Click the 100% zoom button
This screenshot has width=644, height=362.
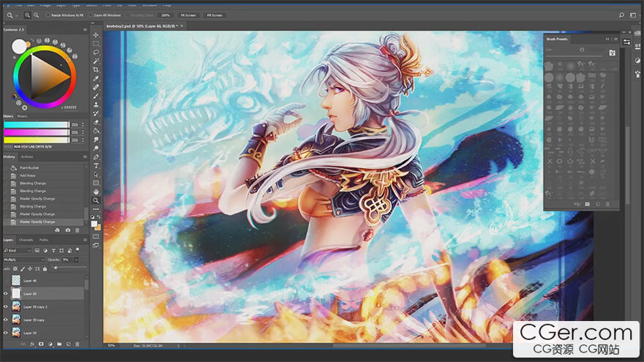[x=165, y=15]
